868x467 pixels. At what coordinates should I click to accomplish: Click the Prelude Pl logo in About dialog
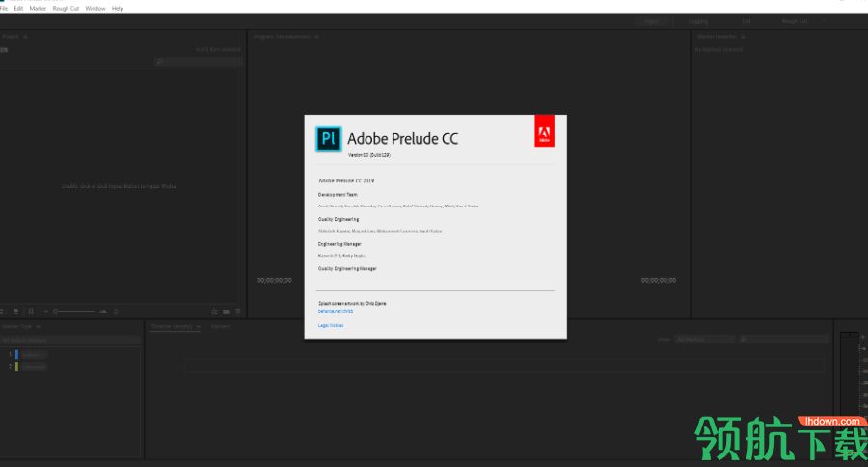click(x=329, y=139)
